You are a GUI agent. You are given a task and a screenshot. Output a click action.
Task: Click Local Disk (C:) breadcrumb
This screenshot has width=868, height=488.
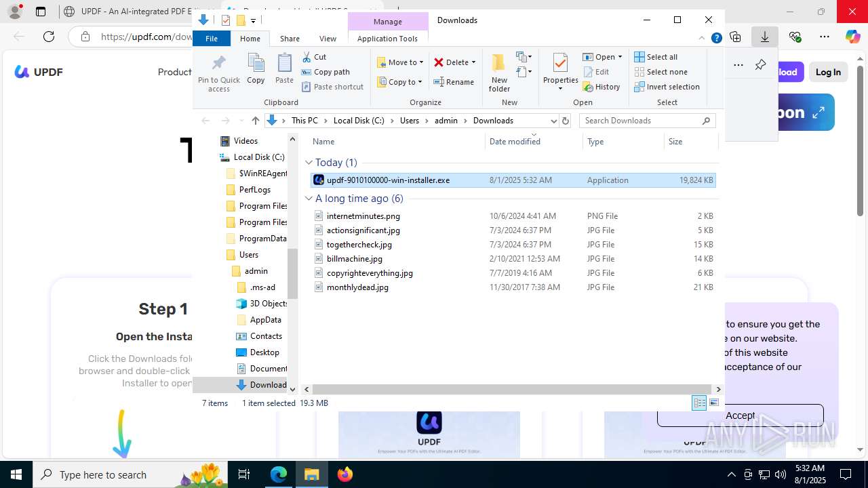pyautogui.click(x=359, y=121)
